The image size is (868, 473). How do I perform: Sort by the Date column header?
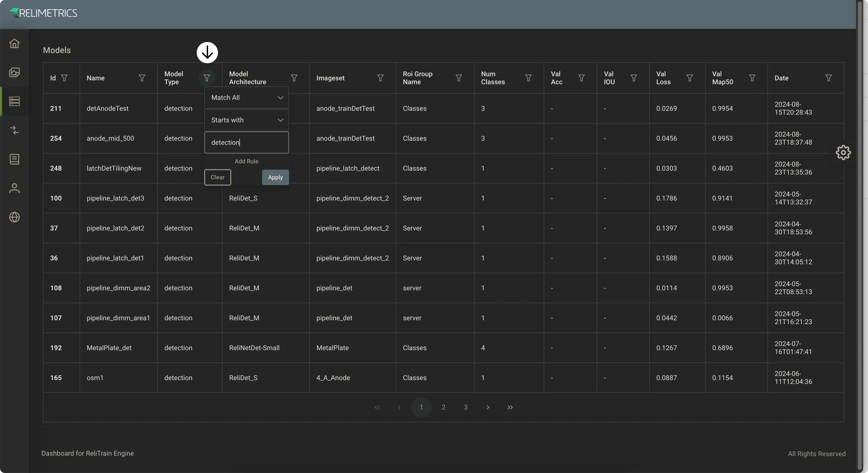781,78
